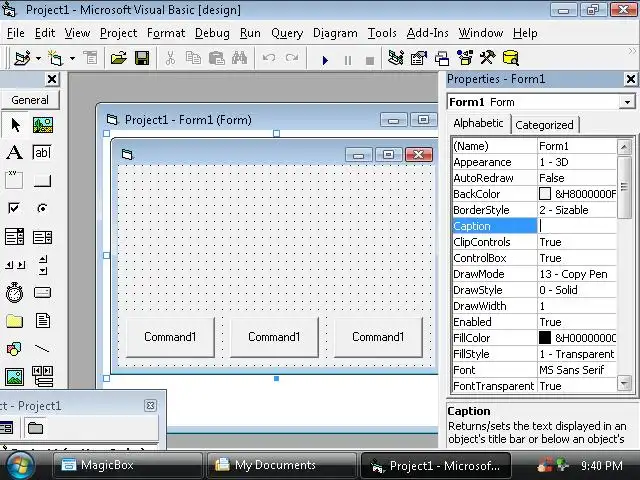This screenshot has height=480, width=640.
Task: Select the Timer control tool
Action: (x=14, y=292)
